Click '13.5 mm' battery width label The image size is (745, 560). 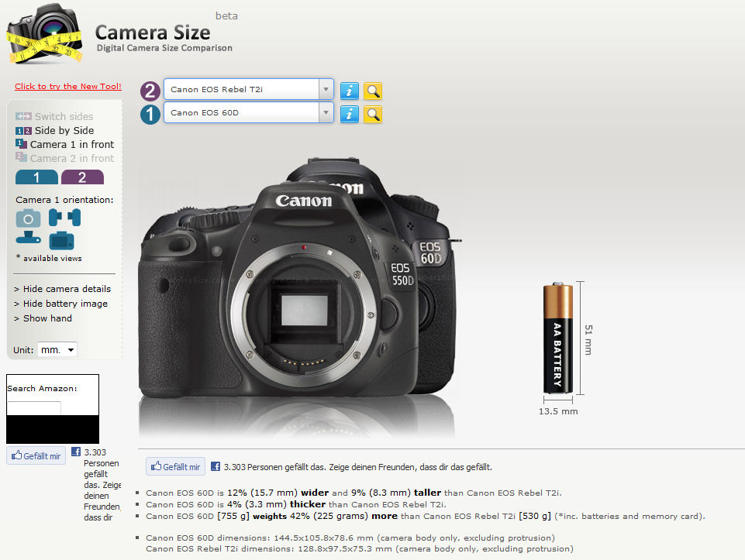tap(558, 411)
